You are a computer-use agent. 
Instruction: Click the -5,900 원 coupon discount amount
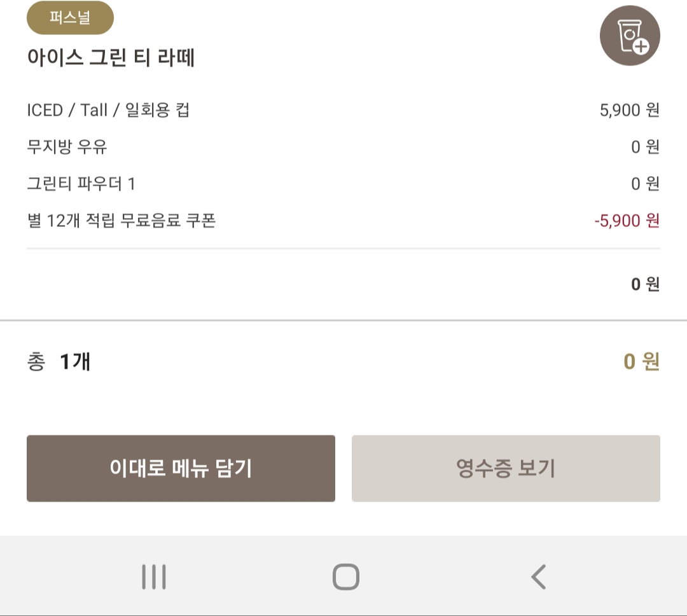click(x=627, y=221)
